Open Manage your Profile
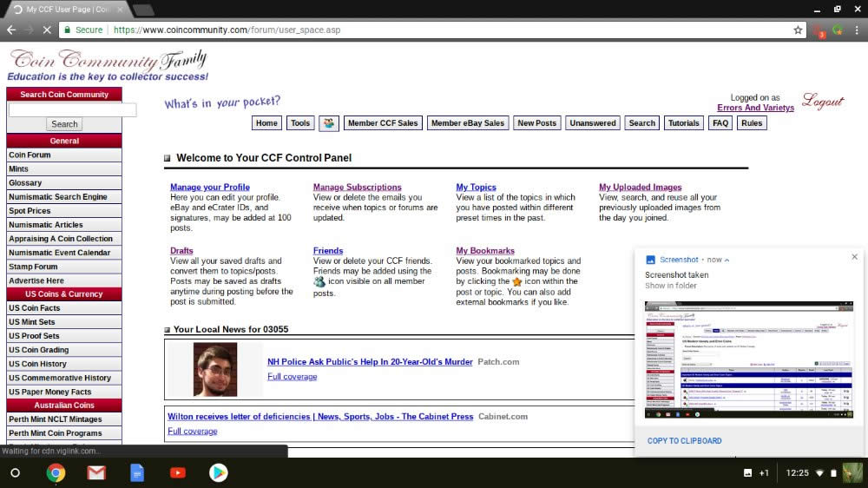The height and width of the screenshot is (488, 868). 210,188
